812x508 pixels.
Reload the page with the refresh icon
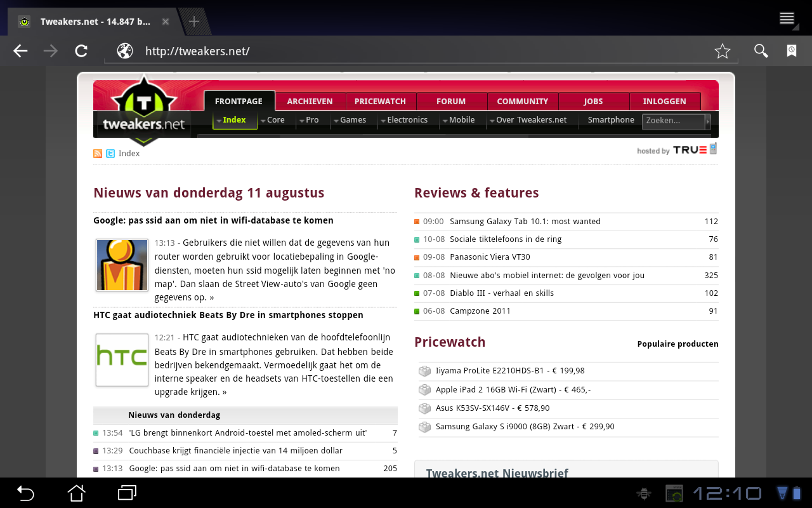click(81, 51)
